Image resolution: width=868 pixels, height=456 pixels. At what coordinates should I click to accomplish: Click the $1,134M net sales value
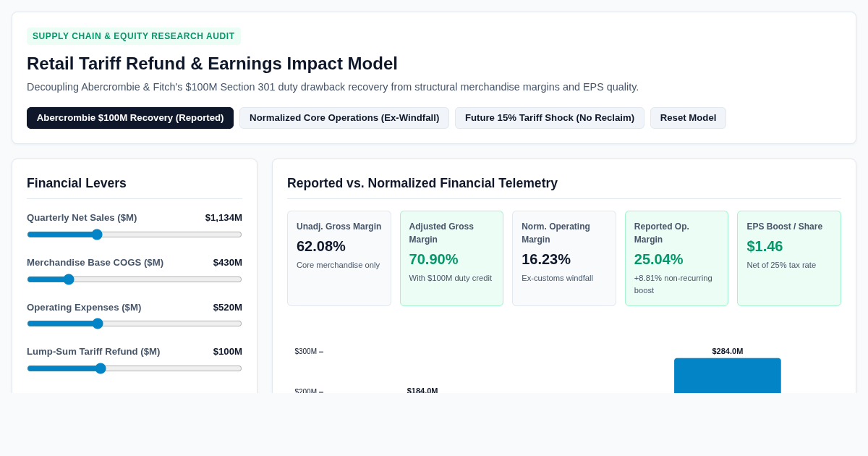(x=224, y=218)
